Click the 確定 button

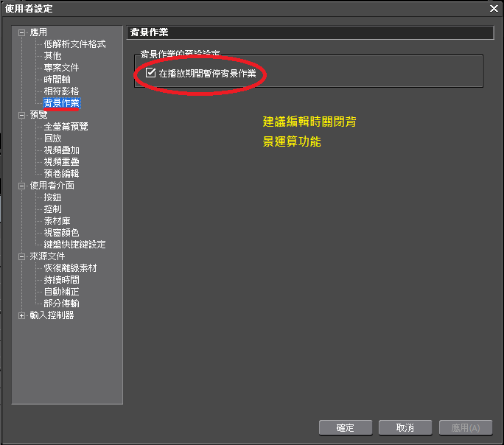click(345, 427)
